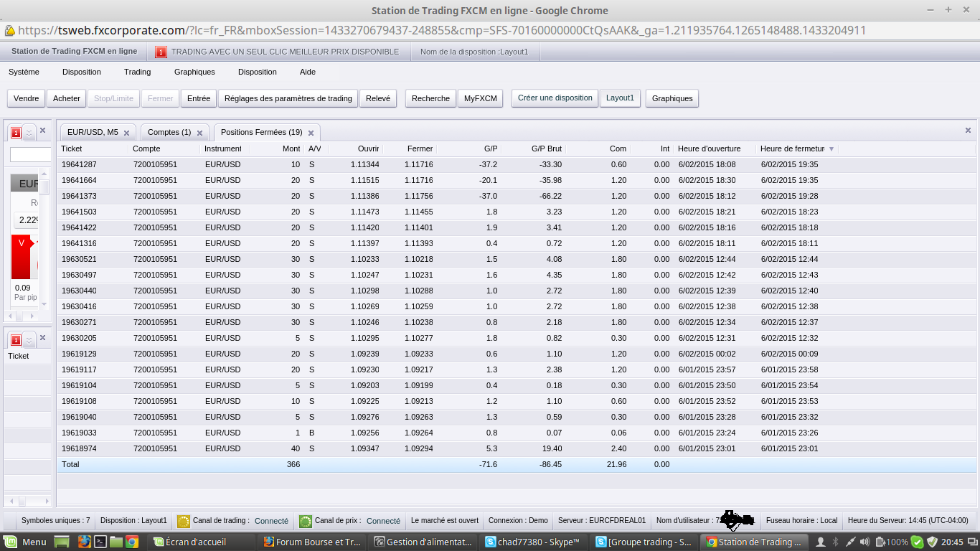
Task: Switch to chad77380 - Skype taskbar window
Action: coord(532,542)
